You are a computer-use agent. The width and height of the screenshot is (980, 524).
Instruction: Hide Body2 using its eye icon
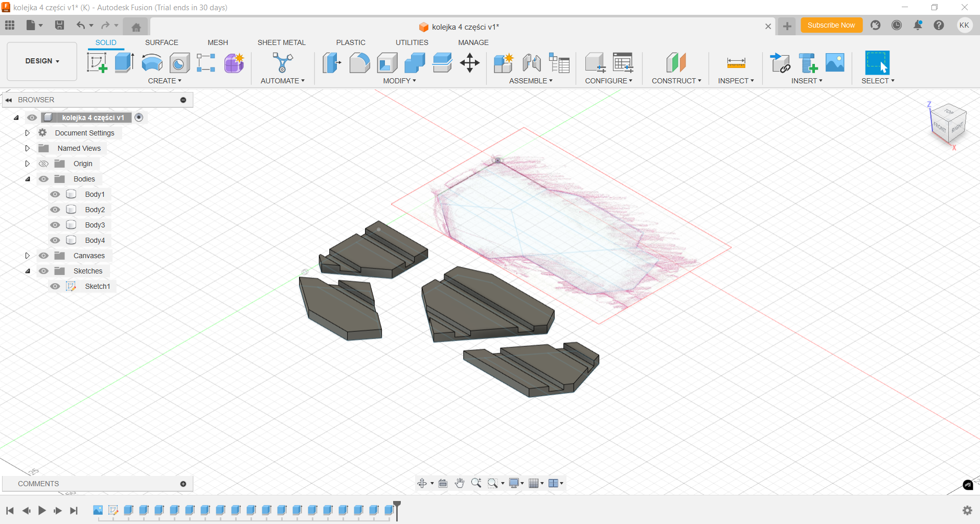(55, 210)
